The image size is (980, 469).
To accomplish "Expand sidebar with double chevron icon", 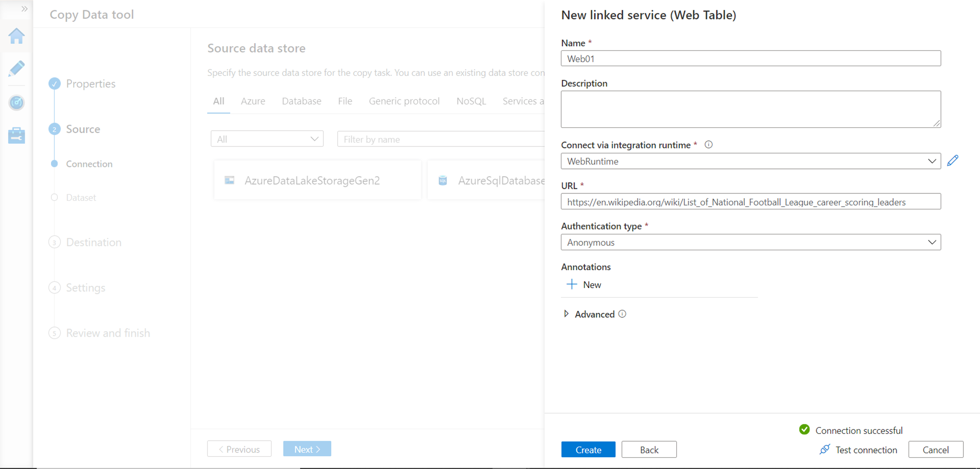I will (24, 9).
